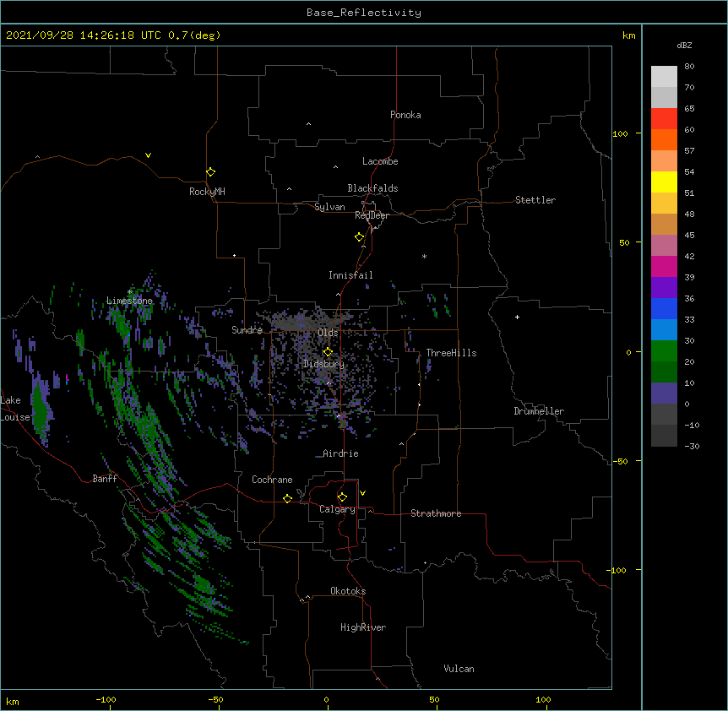The image size is (728, 711).
Task: Select the Airdrie city label
Action: [x=340, y=453]
